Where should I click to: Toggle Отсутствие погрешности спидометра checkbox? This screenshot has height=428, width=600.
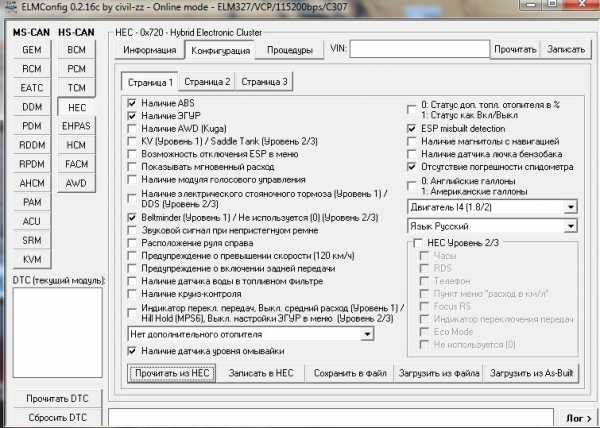(x=412, y=167)
